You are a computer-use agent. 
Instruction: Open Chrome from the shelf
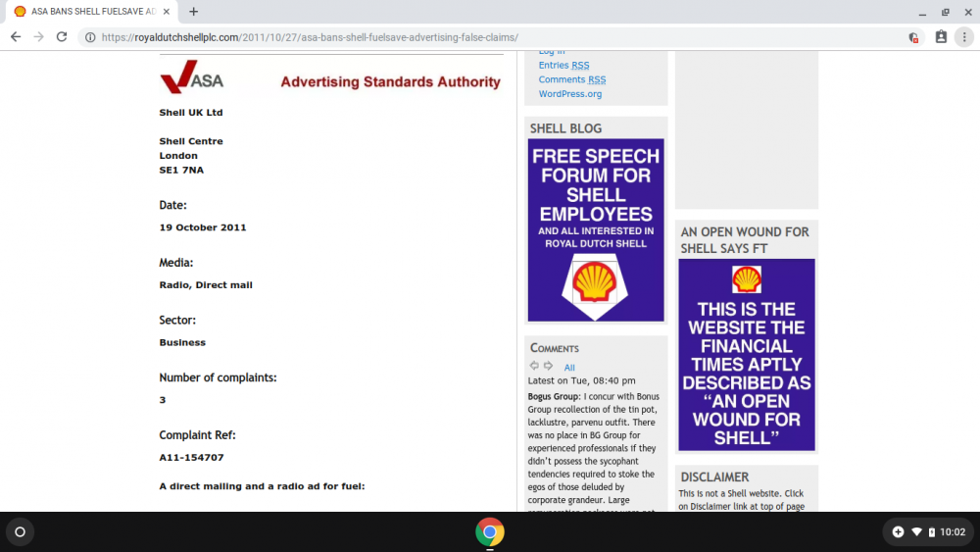click(489, 532)
